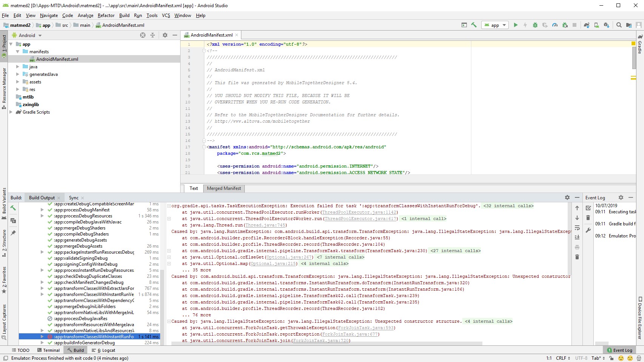Toggle soft-wrap in build output
This screenshot has height=362, width=644.
[x=577, y=228]
